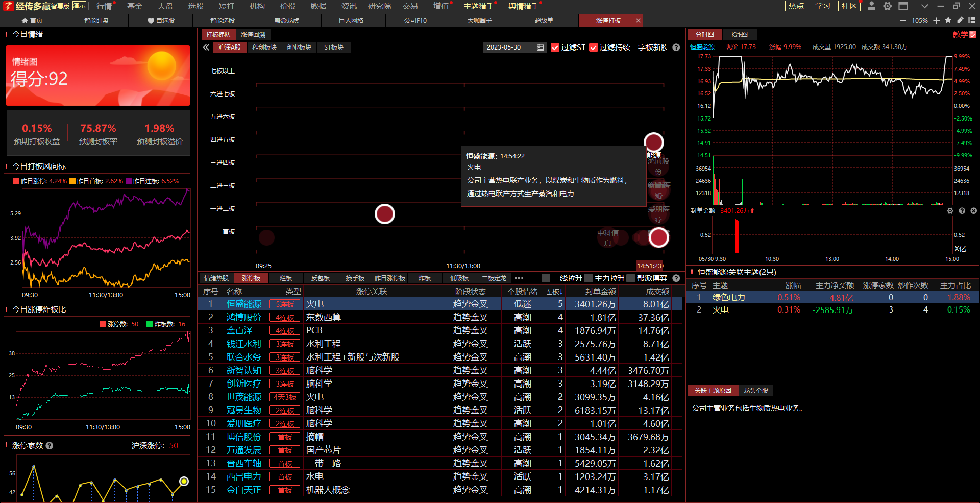Toggle the 过滤ST checkbox

pyautogui.click(x=555, y=47)
